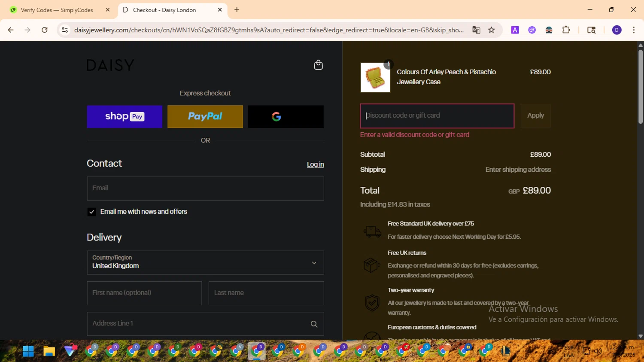Screen dimensions: 644x362
Task: Click the Enter shipping address text
Action: pyautogui.click(x=518, y=170)
